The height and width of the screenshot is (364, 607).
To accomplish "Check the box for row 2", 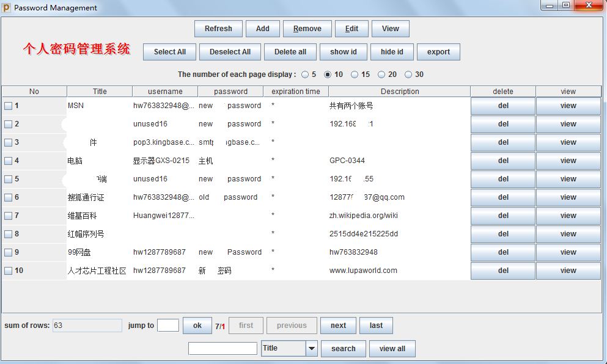I will coord(8,124).
